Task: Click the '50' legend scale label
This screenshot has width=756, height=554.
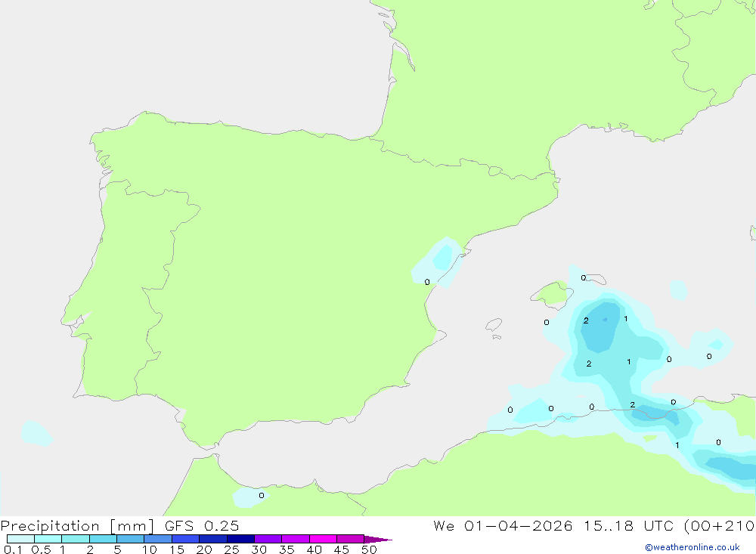Action: tap(369, 549)
